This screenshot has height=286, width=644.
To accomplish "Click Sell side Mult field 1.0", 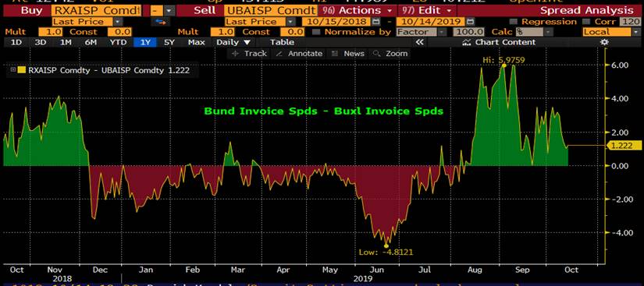I will click(x=222, y=31).
